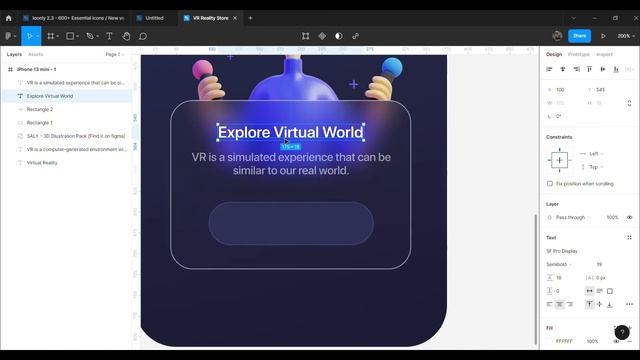The width and height of the screenshot is (640, 360).
Task: Set text vertical align top
Action: tap(589, 304)
